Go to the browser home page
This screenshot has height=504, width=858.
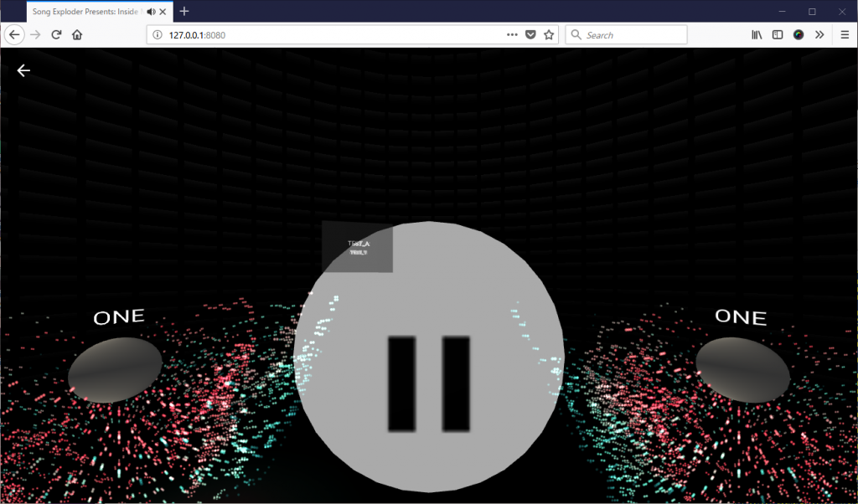tap(77, 35)
